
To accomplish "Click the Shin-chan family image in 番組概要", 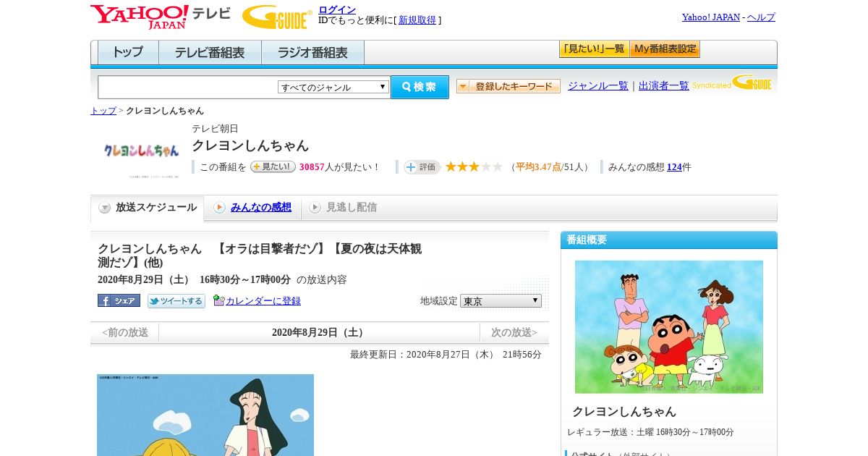I will coord(669,326).
